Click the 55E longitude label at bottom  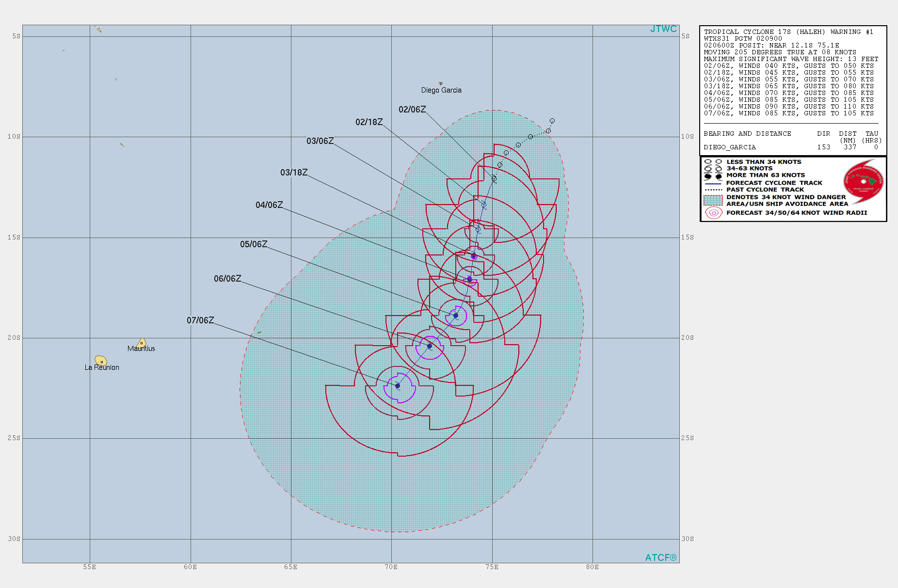90,567
